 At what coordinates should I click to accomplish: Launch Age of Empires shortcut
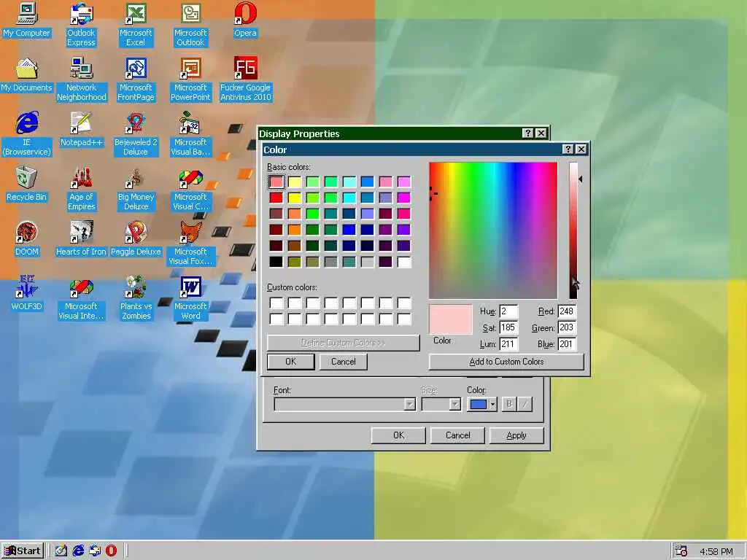coord(82,189)
